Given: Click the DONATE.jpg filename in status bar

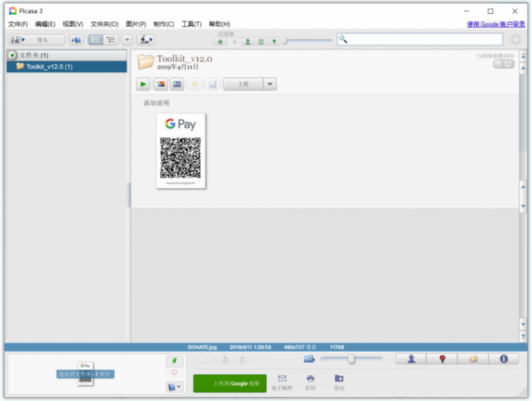Looking at the screenshot, I should click(x=202, y=347).
